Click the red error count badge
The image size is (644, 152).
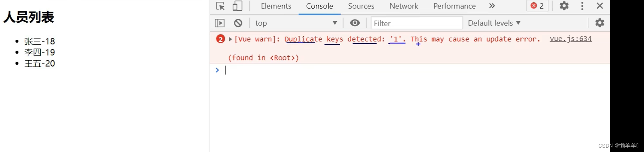[x=537, y=6]
